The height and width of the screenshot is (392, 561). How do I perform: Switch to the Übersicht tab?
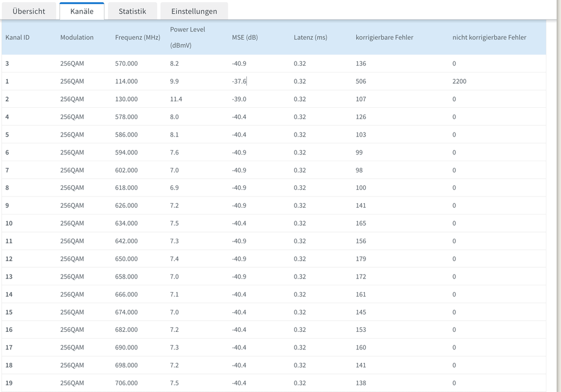tap(28, 11)
